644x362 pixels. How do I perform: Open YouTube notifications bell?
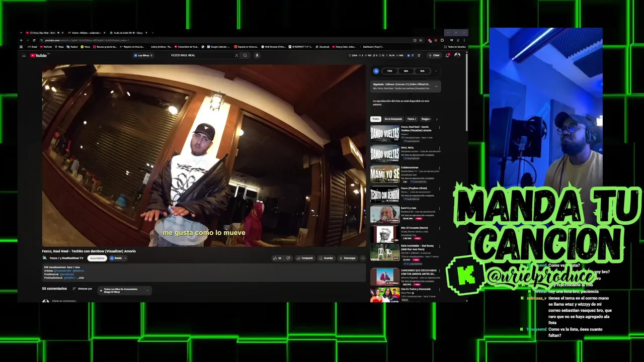coord(447,55)
